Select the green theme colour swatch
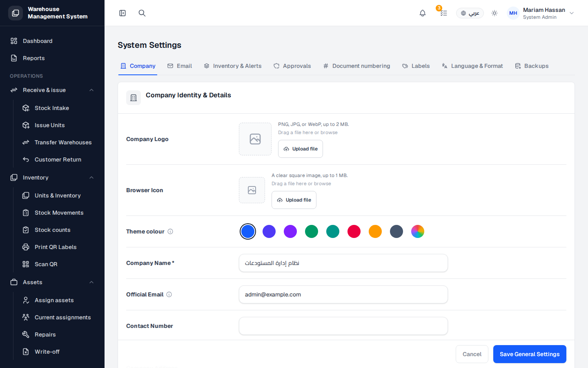Viewport: 588px width, 368px height. point(312,231)
